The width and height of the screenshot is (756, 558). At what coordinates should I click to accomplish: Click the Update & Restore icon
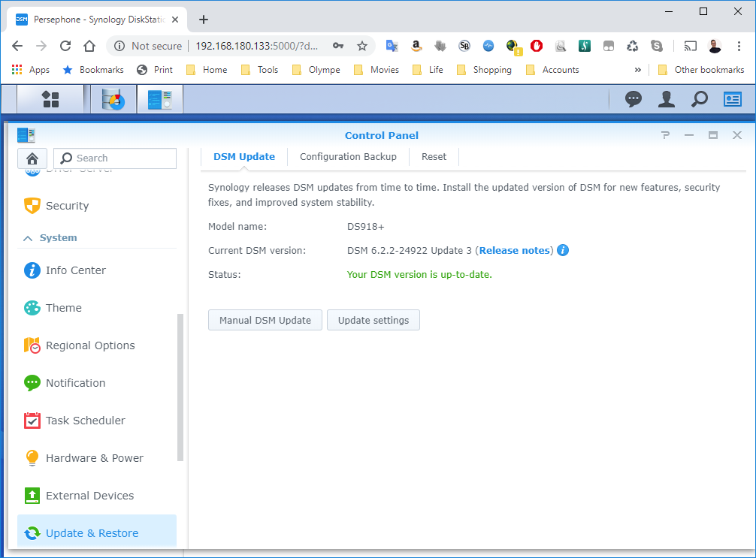(32, 533)
